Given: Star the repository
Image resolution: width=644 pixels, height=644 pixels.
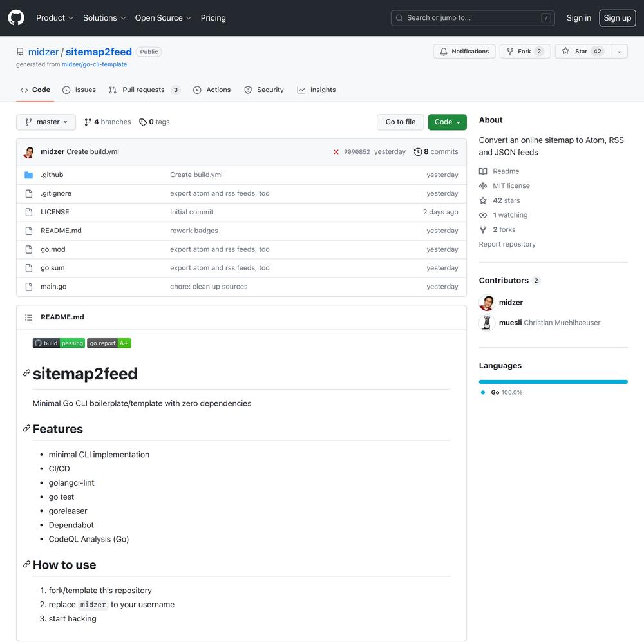Looking at the screenshot, I should coord(583,52).
